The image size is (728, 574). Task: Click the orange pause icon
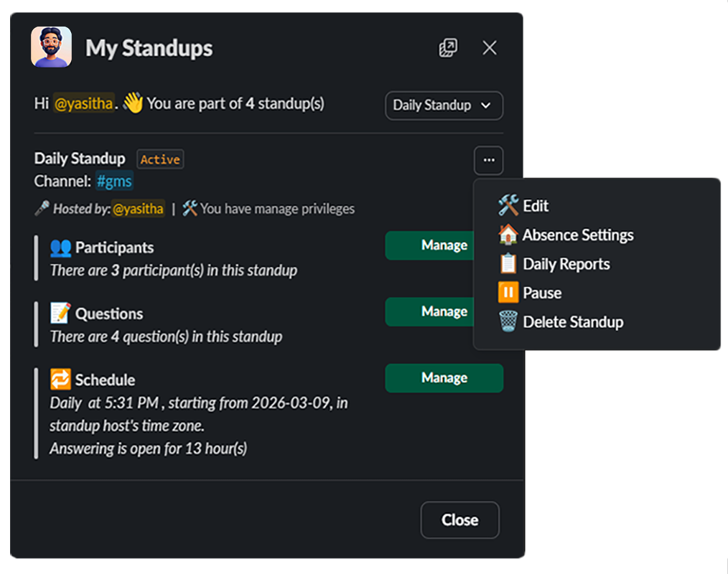(x=508, y=293)
